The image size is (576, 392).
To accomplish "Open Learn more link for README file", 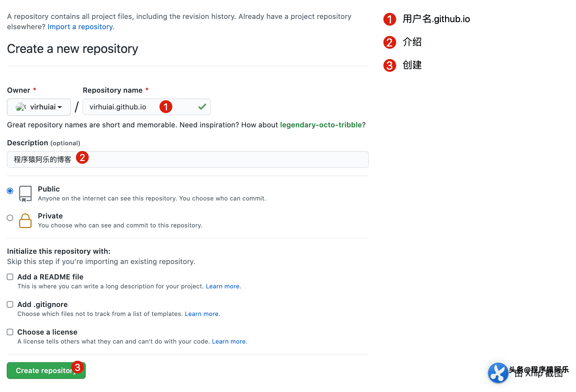I will (x=223, y=286).
